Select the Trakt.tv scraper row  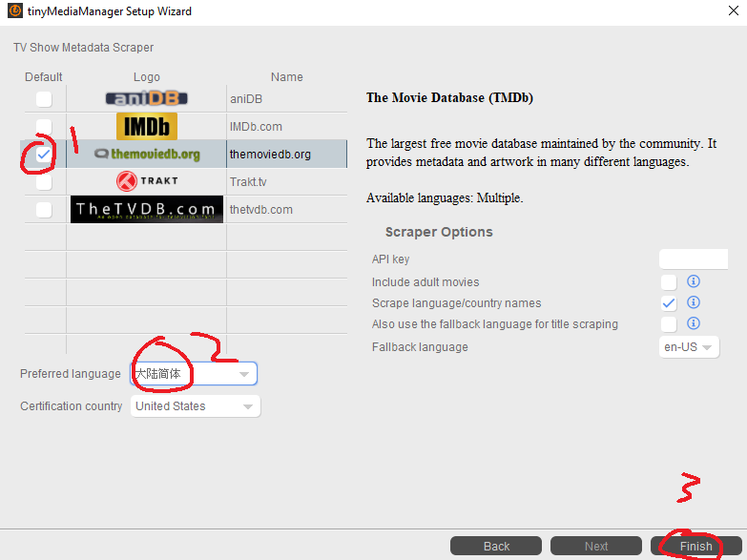pyautogui.click(x=186, y=181)
